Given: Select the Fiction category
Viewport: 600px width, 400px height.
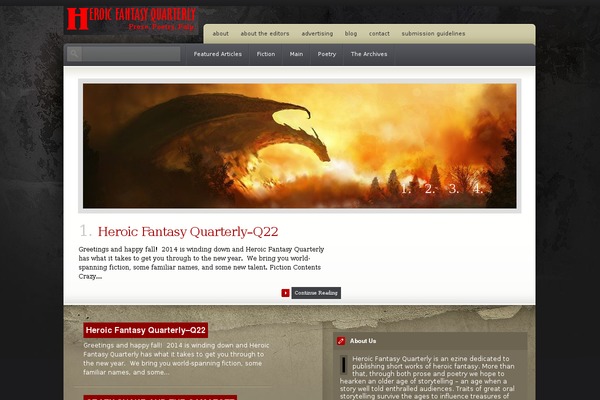Looking at the screenshot, I should pyautogui.click(x=266, y=54).
